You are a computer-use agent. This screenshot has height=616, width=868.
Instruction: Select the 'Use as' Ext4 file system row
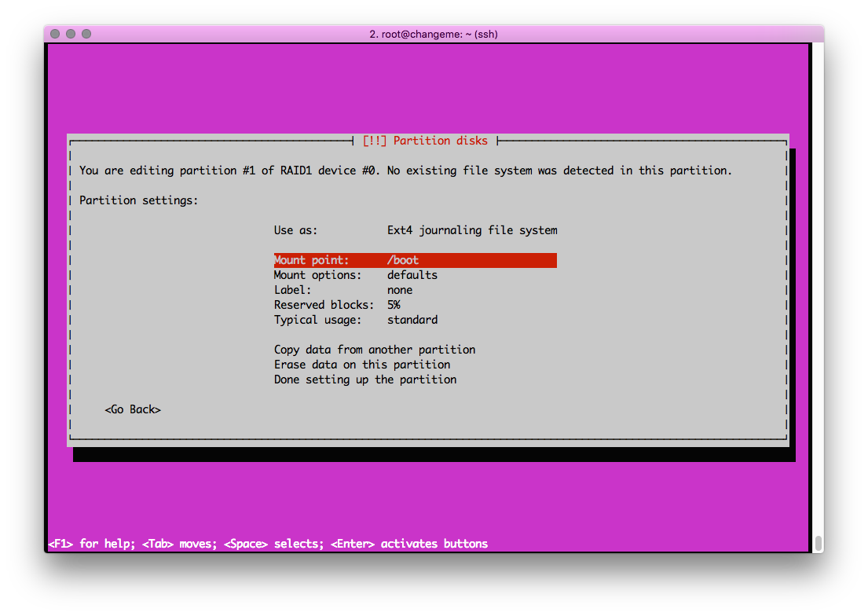coord(415,230)
